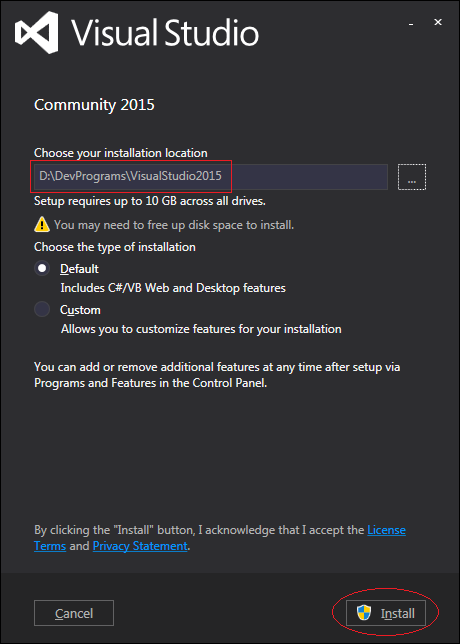Open the browse folder ellipsis button
This screenshot has width=460, height=644.
(412, 177)
